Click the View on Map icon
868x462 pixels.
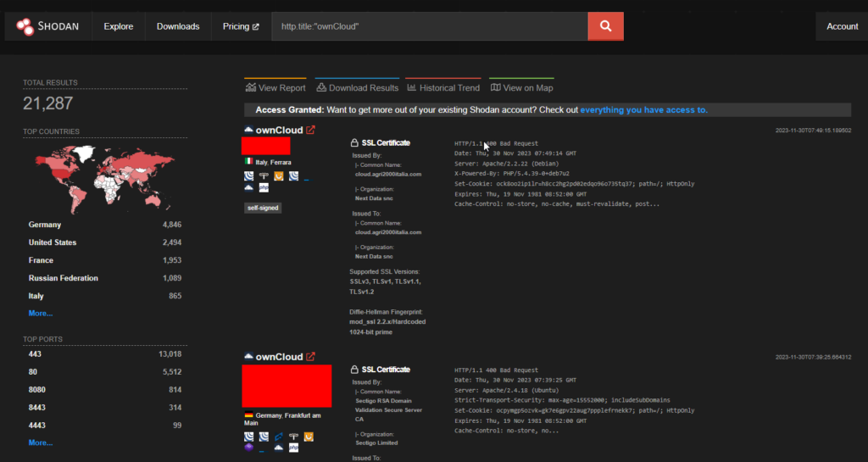pyautogui.click(x=495, y=87)
